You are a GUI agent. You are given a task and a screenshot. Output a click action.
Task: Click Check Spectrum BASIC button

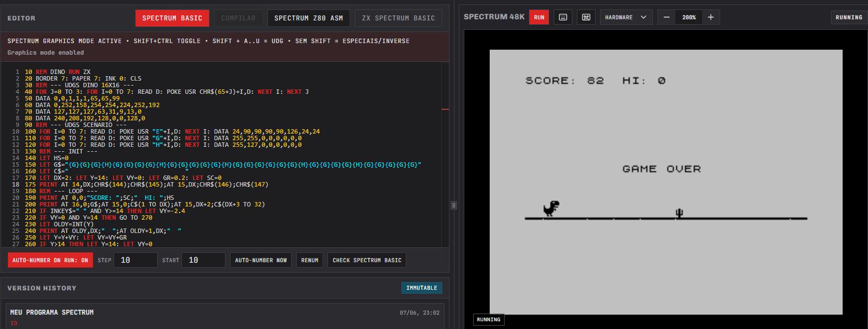(367, 260)
